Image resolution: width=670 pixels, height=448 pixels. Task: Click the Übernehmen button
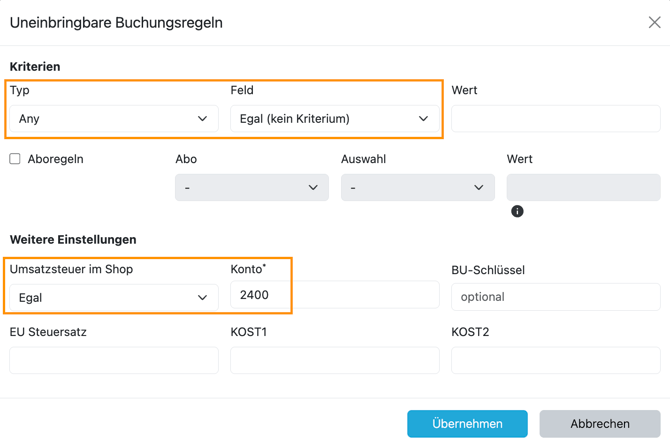pos(467,424)
